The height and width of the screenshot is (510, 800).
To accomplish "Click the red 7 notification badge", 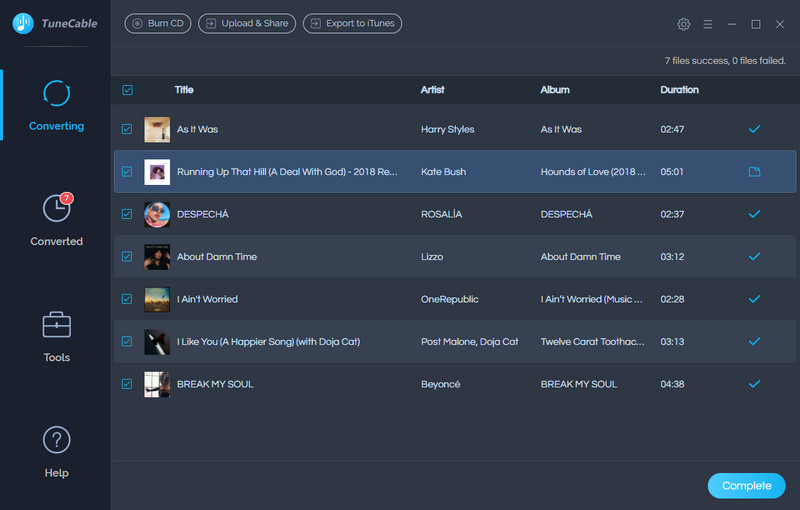I will [x=67, y=198].
